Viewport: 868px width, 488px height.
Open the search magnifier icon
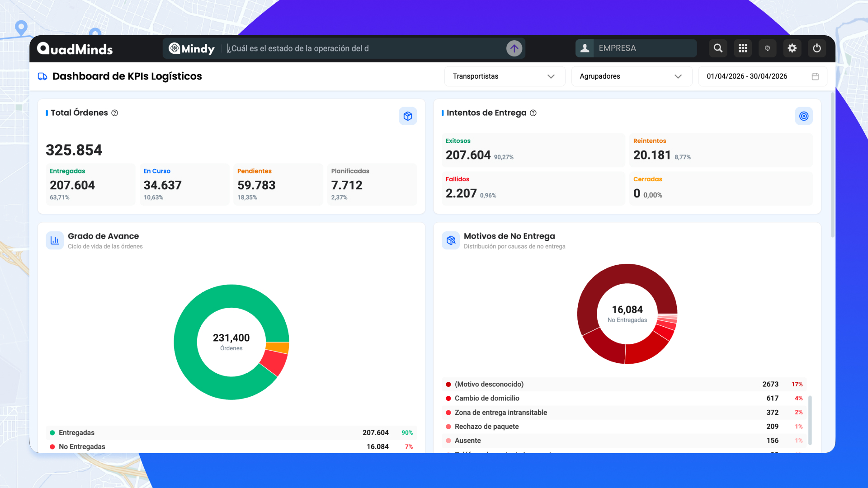coord(718,48)
